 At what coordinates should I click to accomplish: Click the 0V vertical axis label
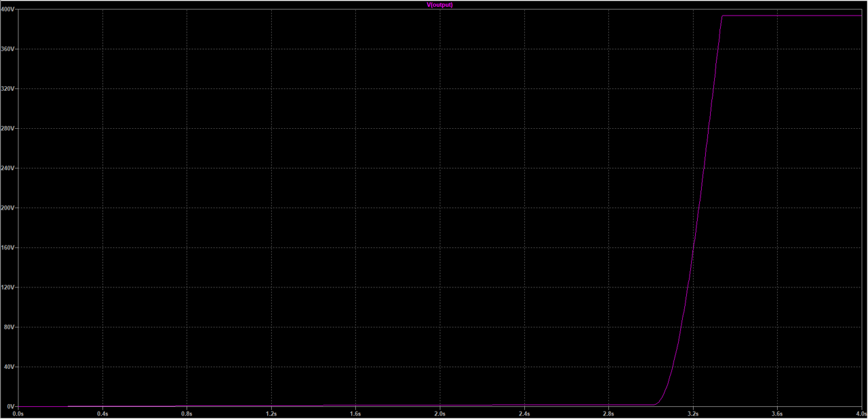click(x=12, y=406)
